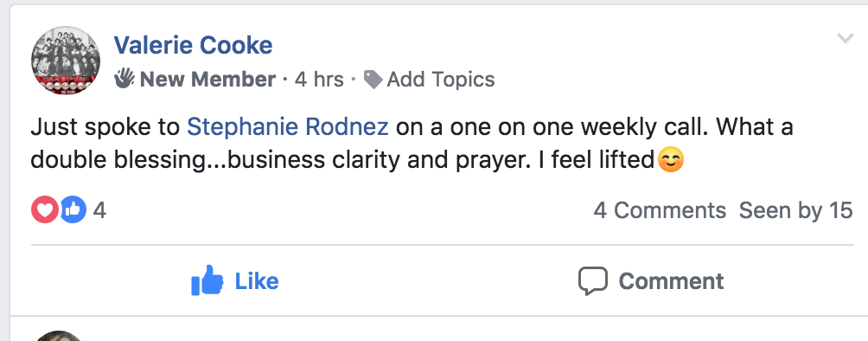
Task: Click the speech bubble Comment icon
Action: click(593, 281)
